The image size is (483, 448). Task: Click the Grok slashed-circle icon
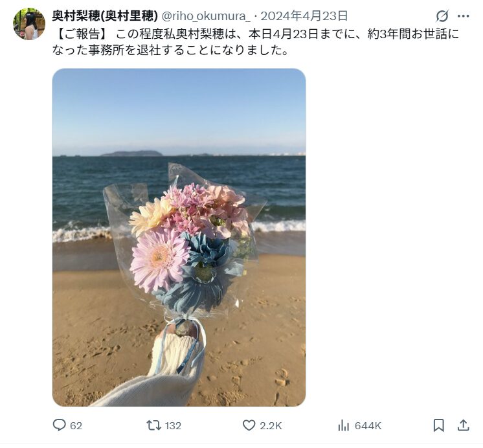[x=442, y=16]
